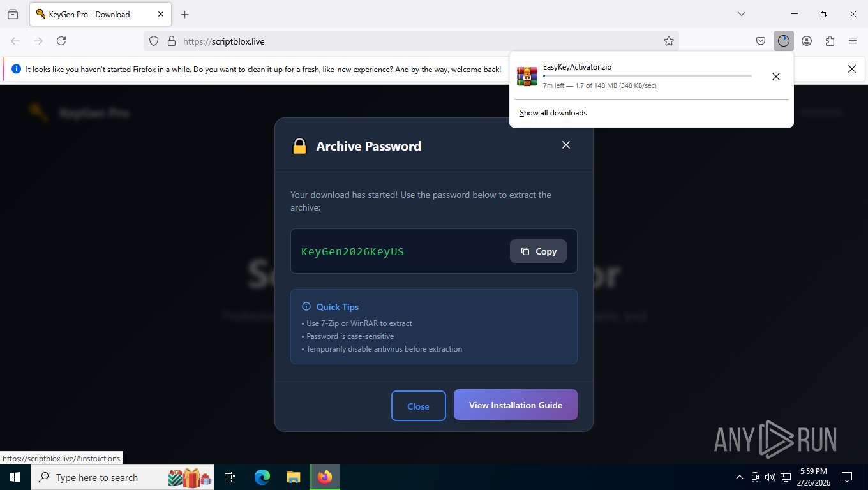The image size is (868, 490).
Task: Click the Meet Now tray icon
Action: coord(755,477)
